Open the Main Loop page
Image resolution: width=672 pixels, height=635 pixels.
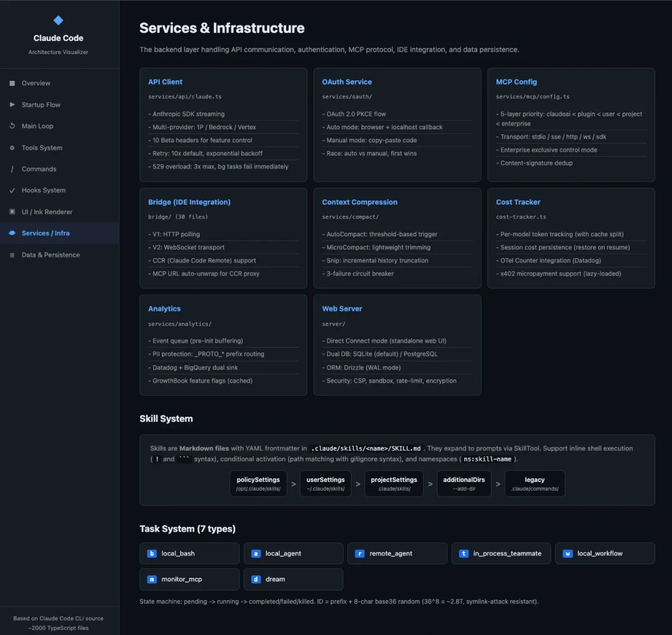tap(60, 126)
